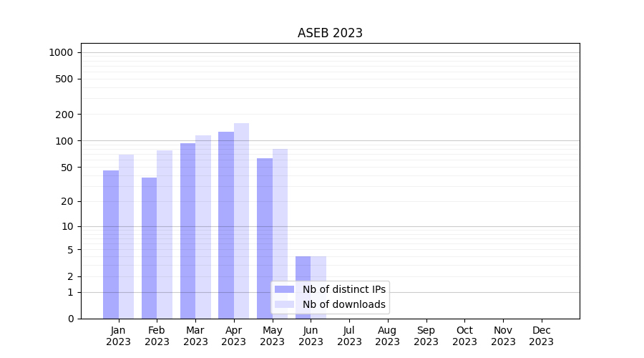The width and height of the screenshot is (644, 358).
Task: Click the 'Nb of distinct IPs' legend color swatch
Action: point(284,289)
